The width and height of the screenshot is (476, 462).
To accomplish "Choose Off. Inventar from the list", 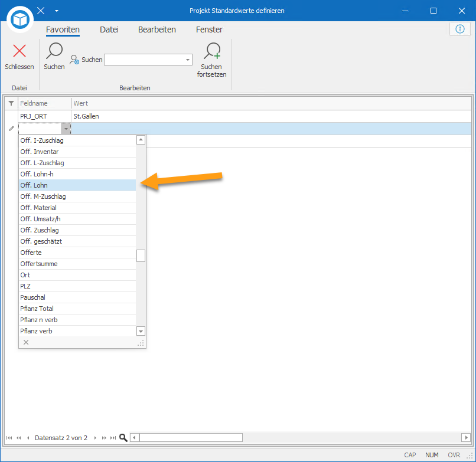I will [77, 152].
